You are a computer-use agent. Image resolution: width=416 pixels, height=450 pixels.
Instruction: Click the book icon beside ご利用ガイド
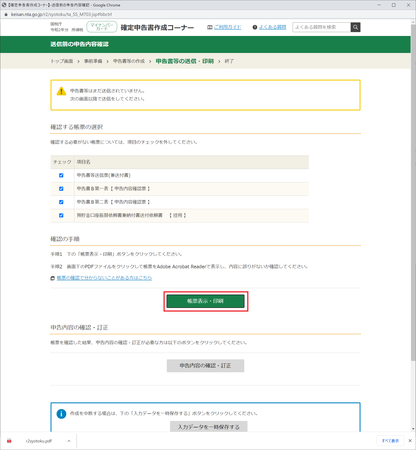210,27
